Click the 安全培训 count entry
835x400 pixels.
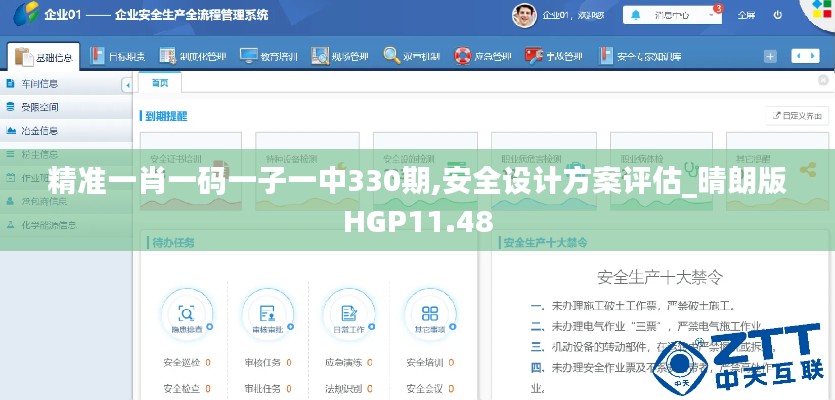430,363
